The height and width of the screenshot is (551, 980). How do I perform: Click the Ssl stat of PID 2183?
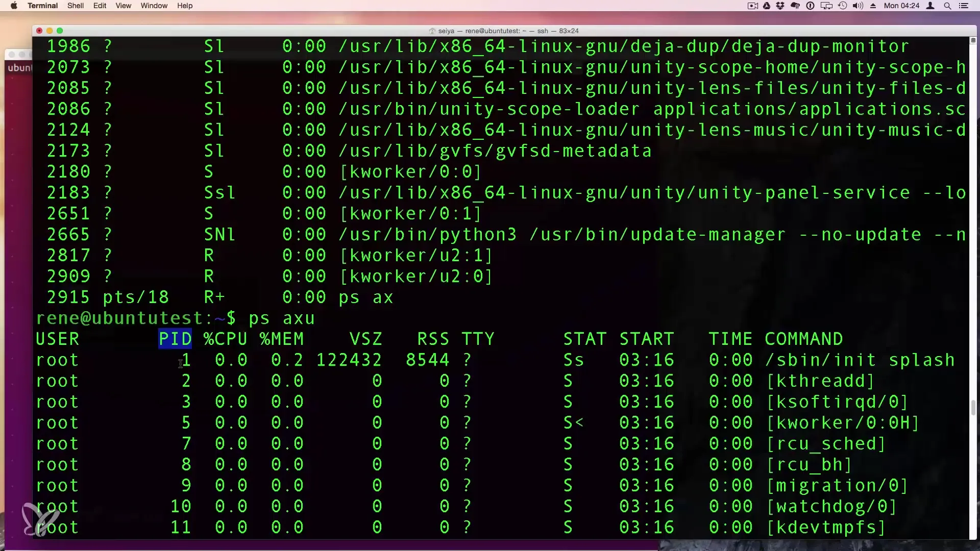[x=219, y=192]
